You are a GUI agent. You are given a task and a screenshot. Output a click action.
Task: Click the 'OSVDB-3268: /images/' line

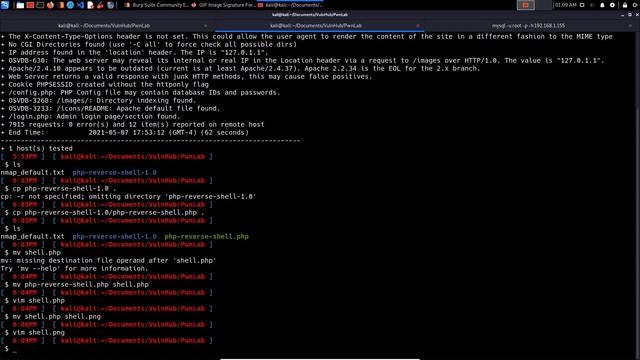[x=98, y=101]
